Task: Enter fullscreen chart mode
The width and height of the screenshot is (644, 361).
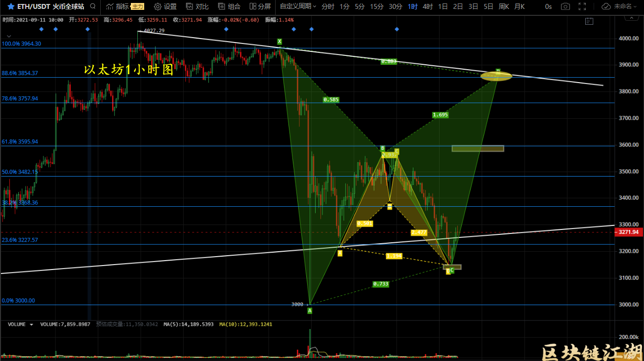Action: (x=582, y=6)
